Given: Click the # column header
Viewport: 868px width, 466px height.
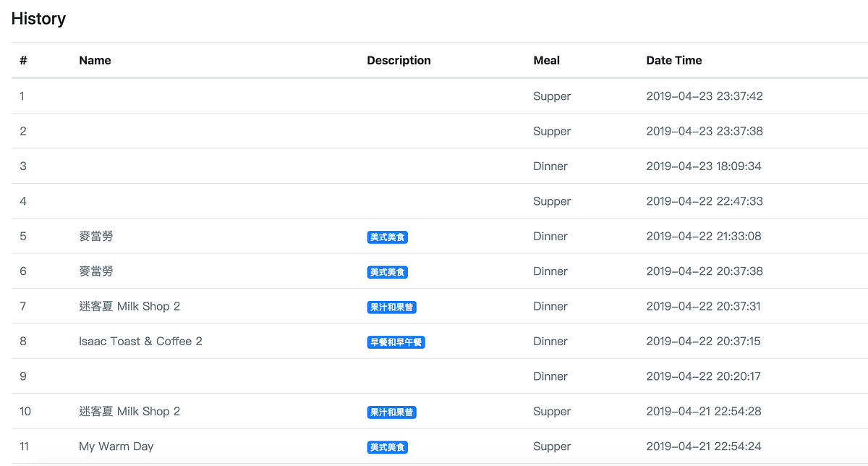Looking at the screenshot, I should 23,61.
